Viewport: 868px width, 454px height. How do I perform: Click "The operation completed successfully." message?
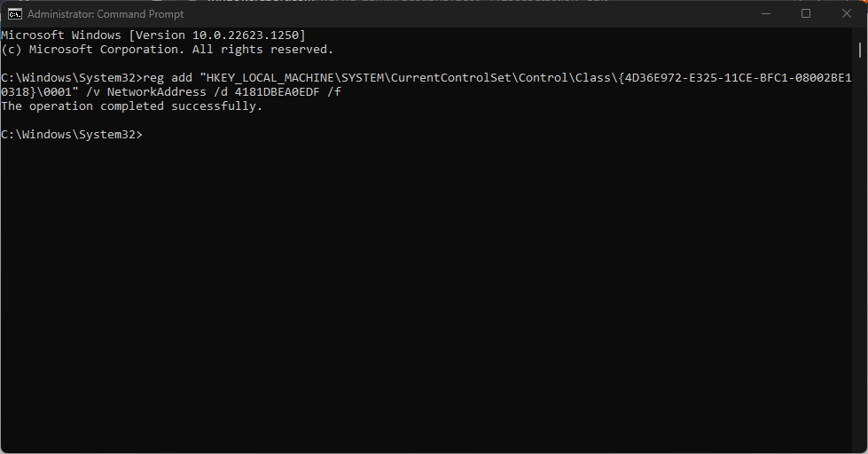tap(131, 106)
